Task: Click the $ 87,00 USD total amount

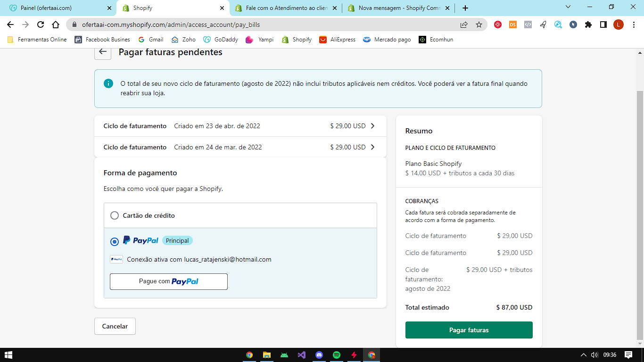Action: point(514,307)
